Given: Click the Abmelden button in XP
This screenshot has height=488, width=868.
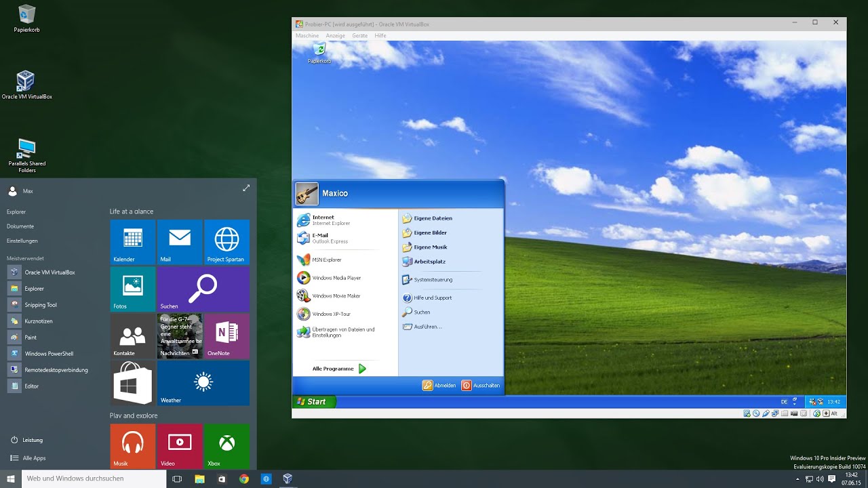Looking at the screenshot, I should pos(439,385).
